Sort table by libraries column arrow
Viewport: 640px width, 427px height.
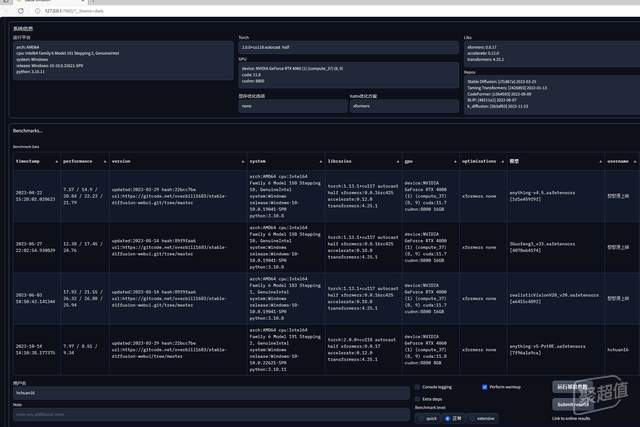click(398, 162)
